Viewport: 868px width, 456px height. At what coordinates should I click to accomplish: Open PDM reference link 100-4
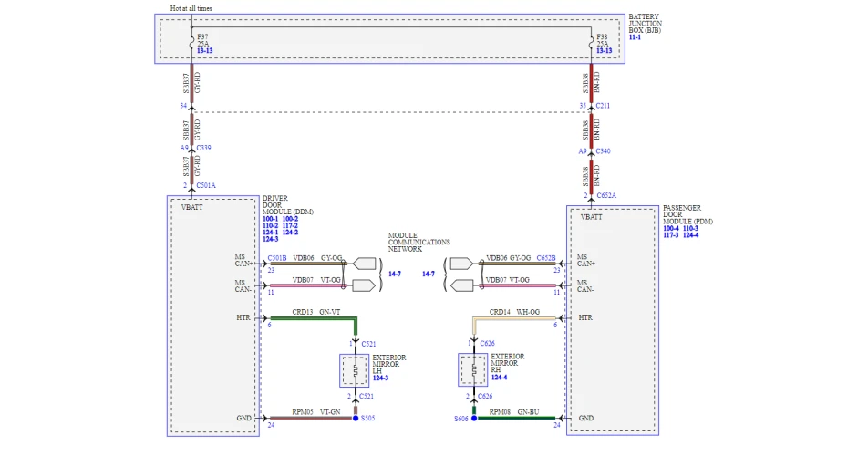point(671,229)
